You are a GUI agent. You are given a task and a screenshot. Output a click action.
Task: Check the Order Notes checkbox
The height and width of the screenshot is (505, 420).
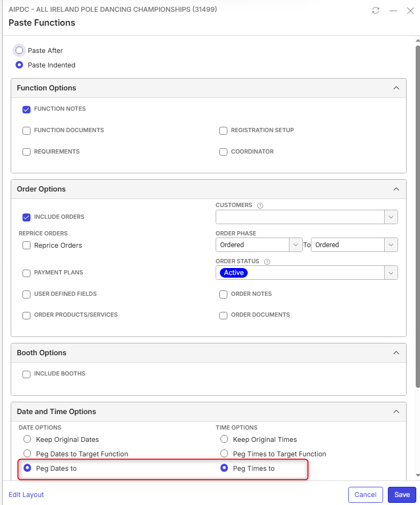pyautogui.click(x=223, y=294)
